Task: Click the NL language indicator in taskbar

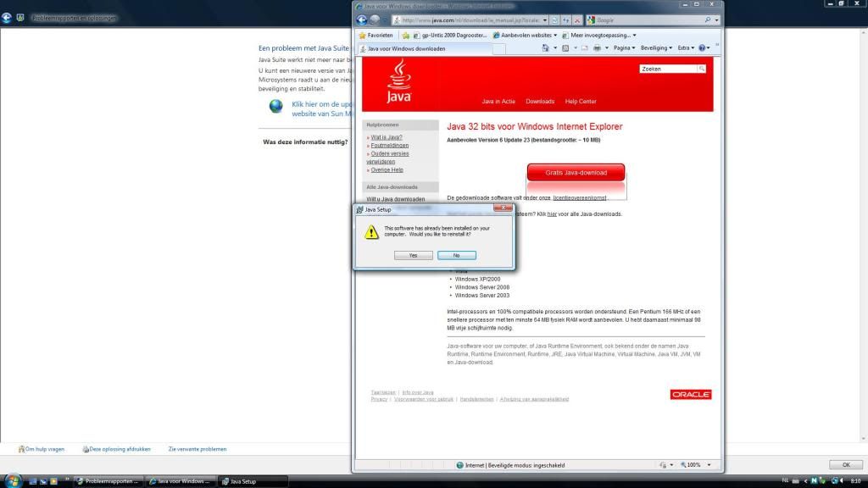Action: click(x=785, y=481)
